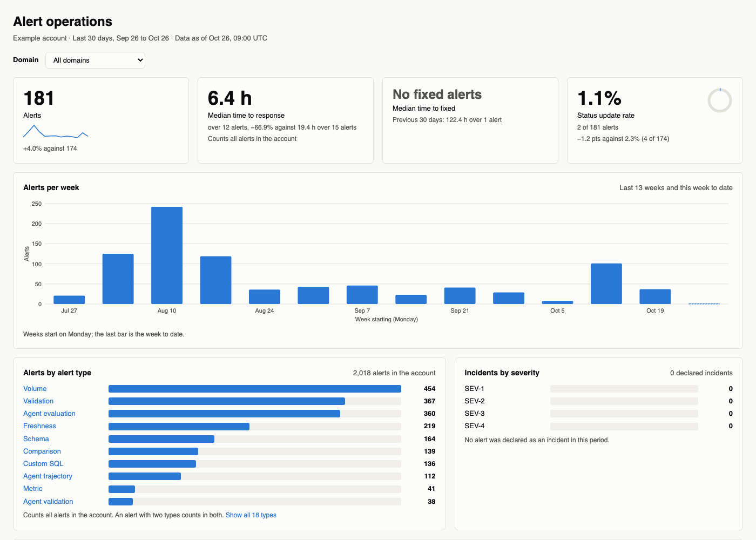Click the 6.4 h median response value
Image resolution: width=756 pixels, height=540 pixels.
(230, 98)
